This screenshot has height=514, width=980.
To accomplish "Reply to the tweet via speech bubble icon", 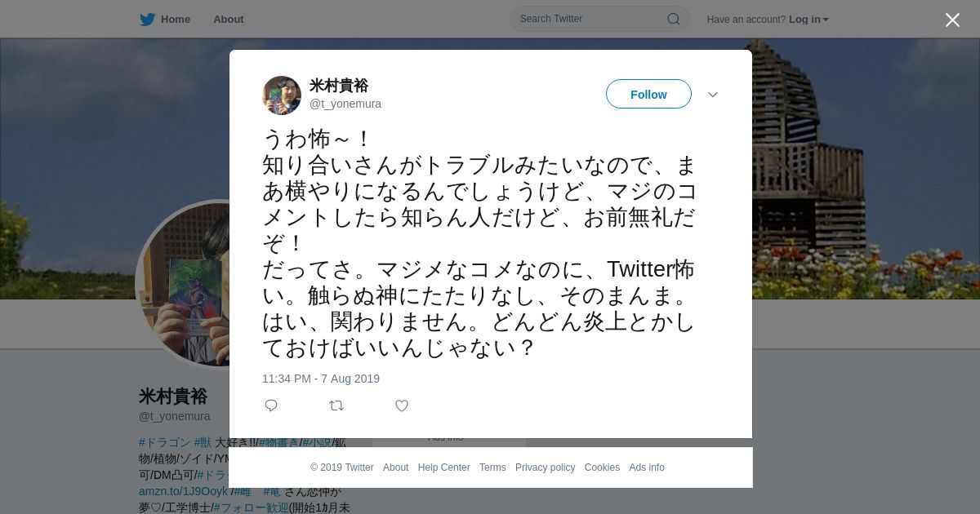I will pos(271,405).
